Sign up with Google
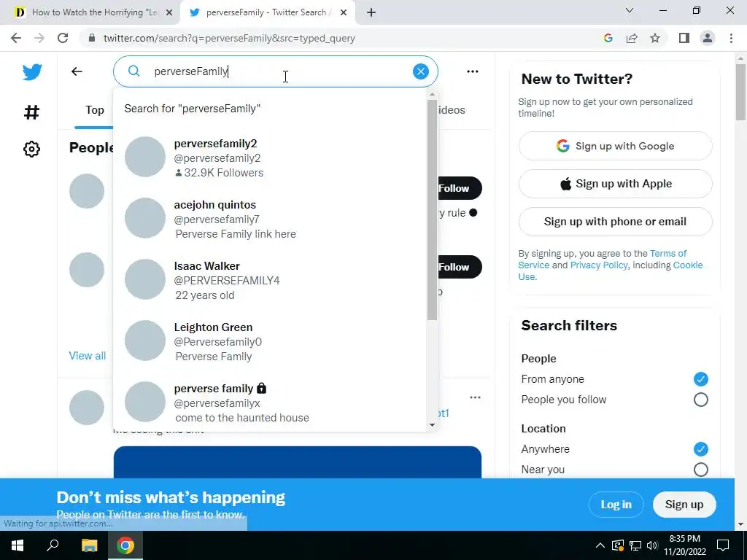 coord(616,146)
